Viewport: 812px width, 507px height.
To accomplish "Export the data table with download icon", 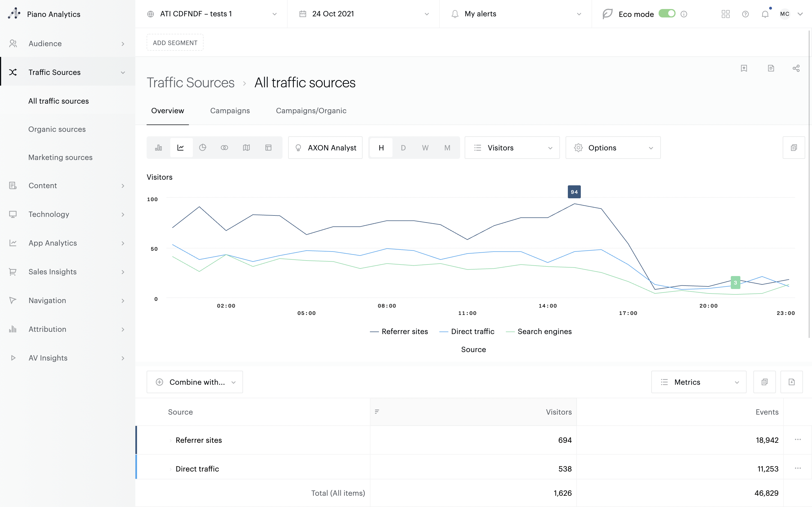I will pos(791,382).
